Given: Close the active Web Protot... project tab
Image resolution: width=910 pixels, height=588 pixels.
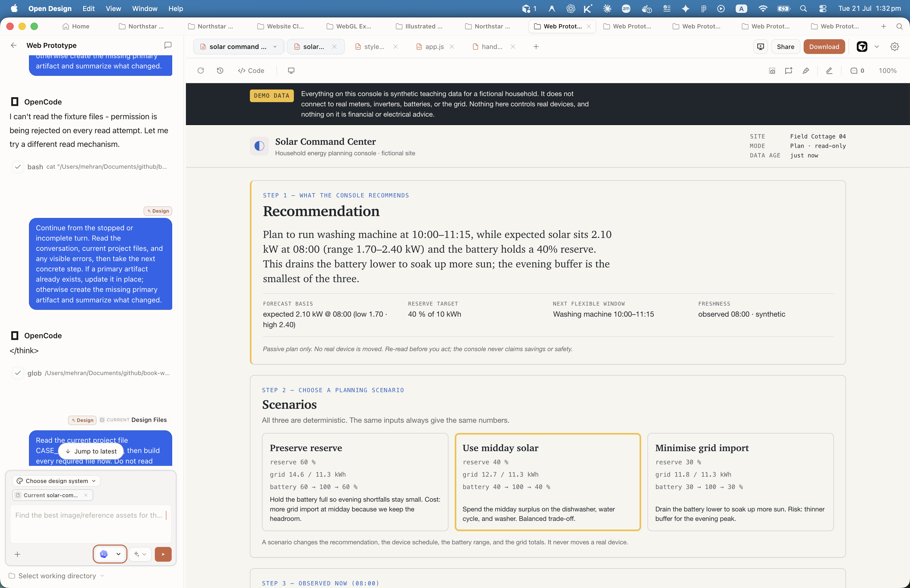Looking at the screenshot, I should point(589,26).
